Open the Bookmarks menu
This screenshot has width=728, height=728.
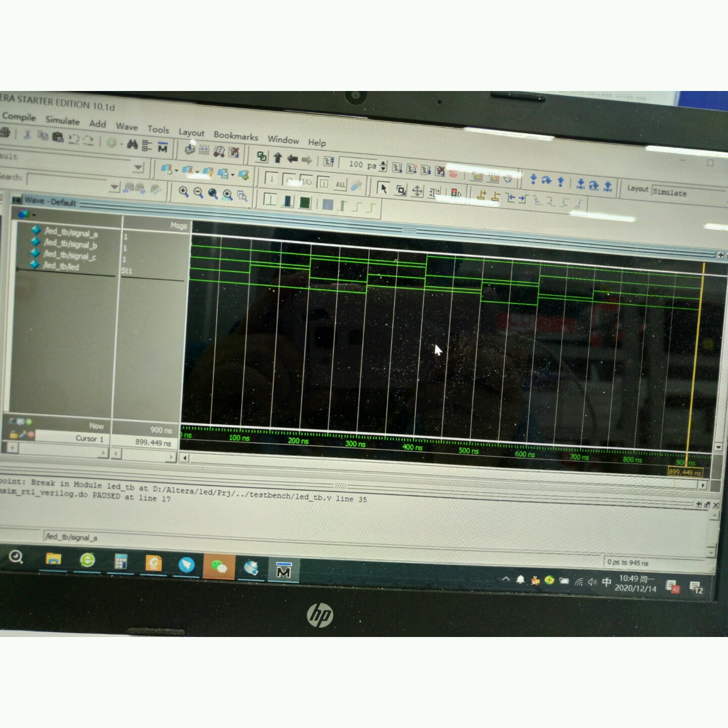point(236,135)
